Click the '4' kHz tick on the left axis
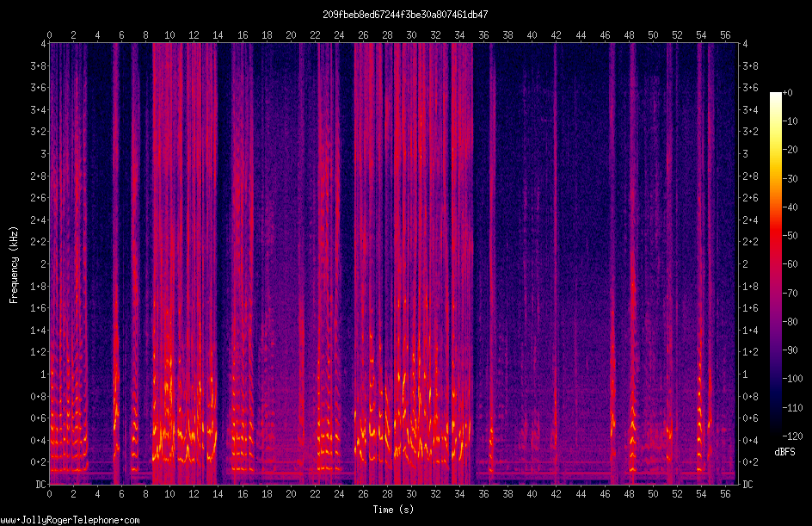This screenshot has height=526, width=812. pyautogui.click(x=44, y=44)
